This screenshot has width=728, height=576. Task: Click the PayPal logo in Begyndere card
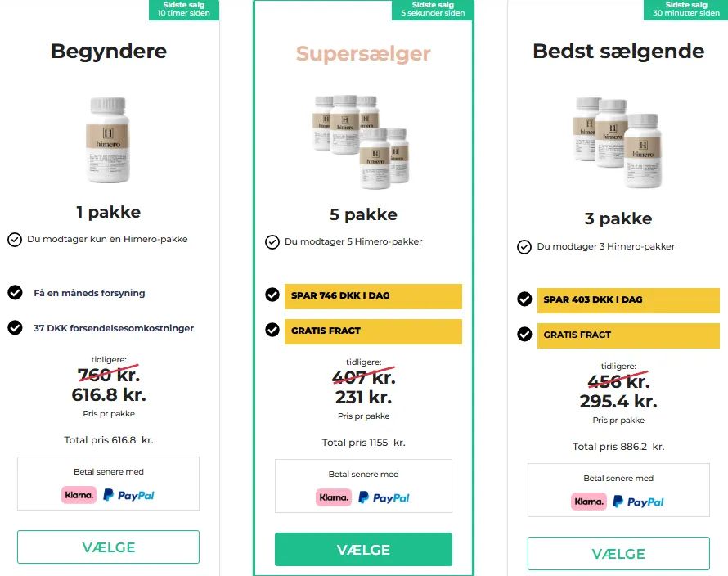point(129,495)
